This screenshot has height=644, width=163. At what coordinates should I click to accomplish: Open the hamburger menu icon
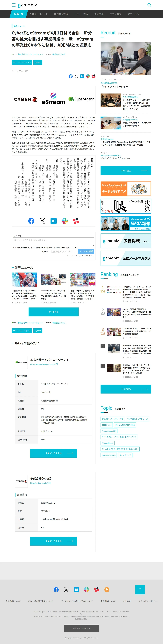click(x=14, y=5)
